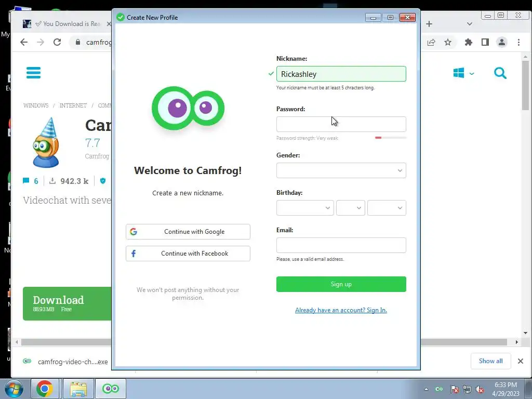Focus the Email input field
Viewport: 532px width, 399px height.
[x=341, y=245]
